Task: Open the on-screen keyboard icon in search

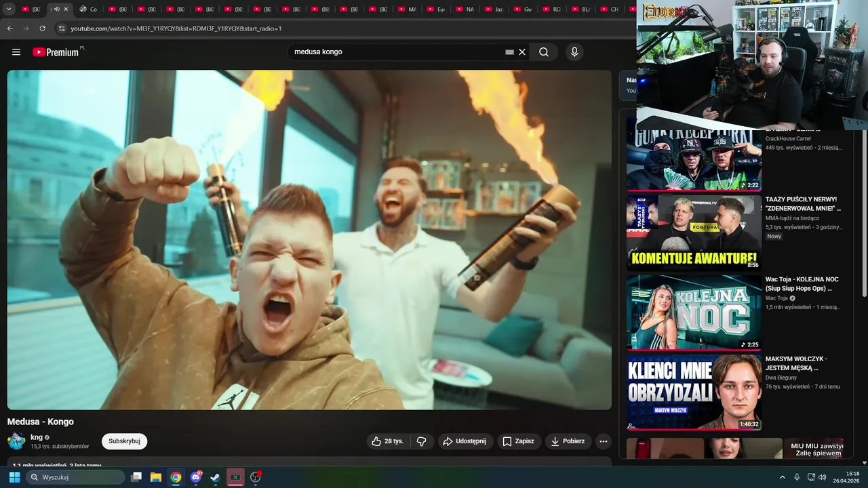Action: click(x=509, y=52)
